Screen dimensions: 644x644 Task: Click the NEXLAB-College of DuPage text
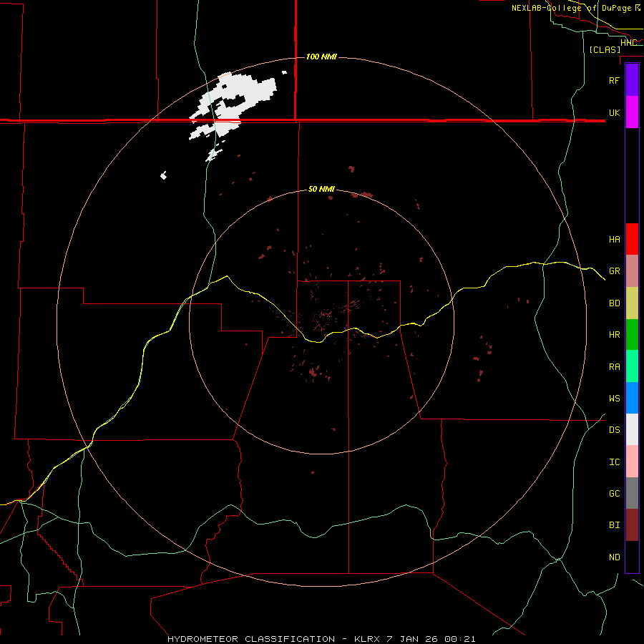coord(571,8)
